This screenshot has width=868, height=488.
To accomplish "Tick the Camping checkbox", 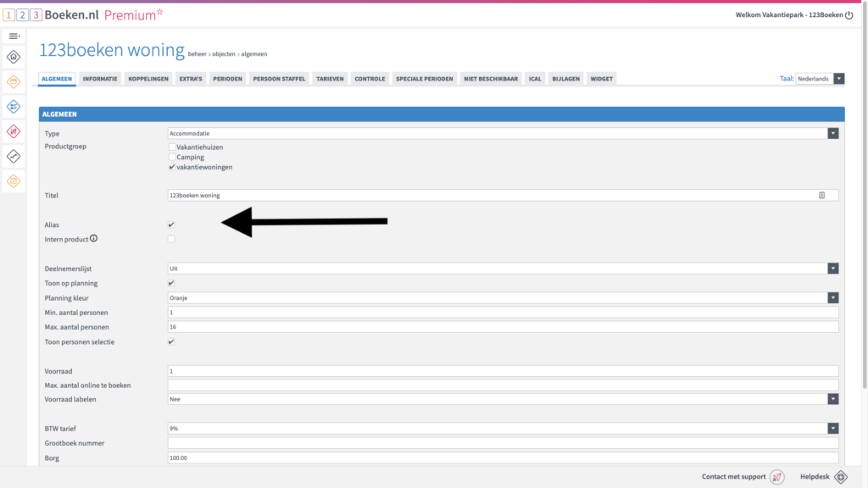I will 172,157.
